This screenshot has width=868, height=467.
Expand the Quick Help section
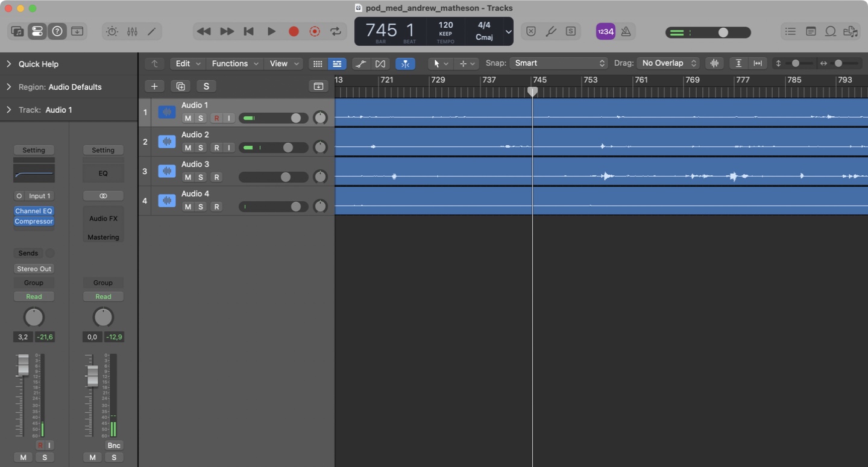coord(9,64)
